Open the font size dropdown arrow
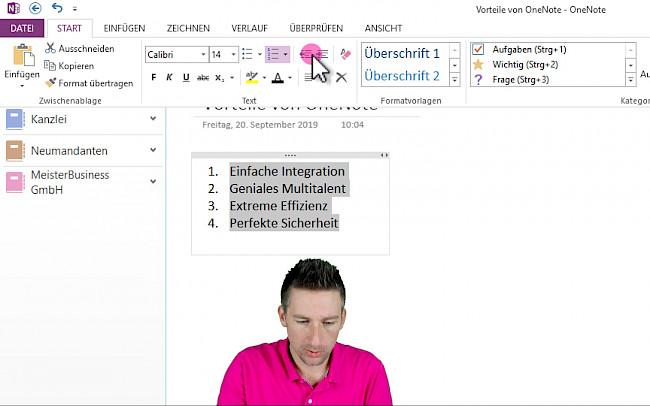650x406 pixels. (x=233, y=54)
